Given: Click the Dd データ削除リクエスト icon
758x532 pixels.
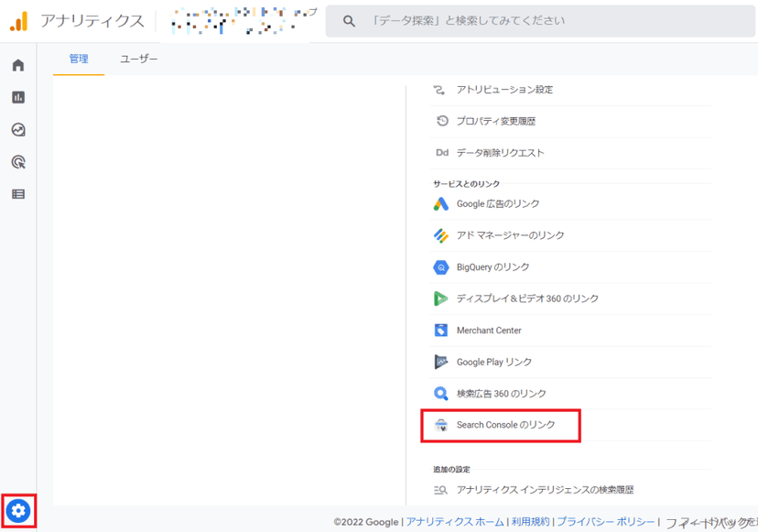Looking at the screenshot, I should tap(442, 152).
